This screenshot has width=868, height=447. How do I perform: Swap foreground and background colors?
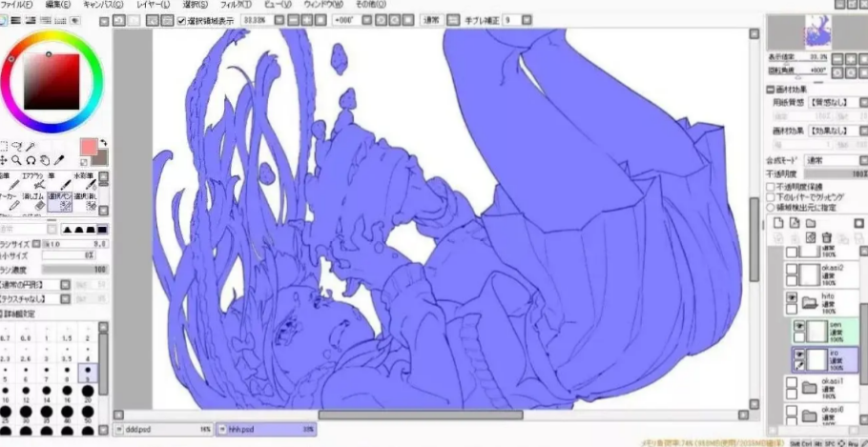click(104, 143)
